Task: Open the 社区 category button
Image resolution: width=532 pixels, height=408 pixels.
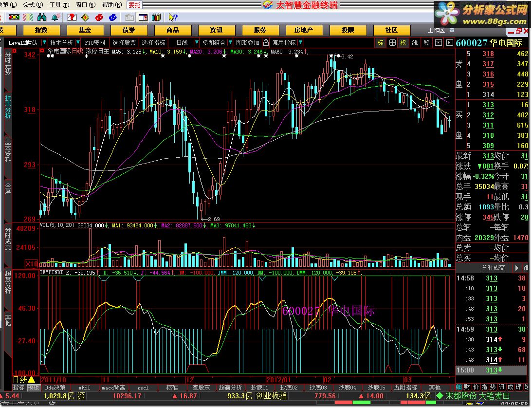Action: 391,30
